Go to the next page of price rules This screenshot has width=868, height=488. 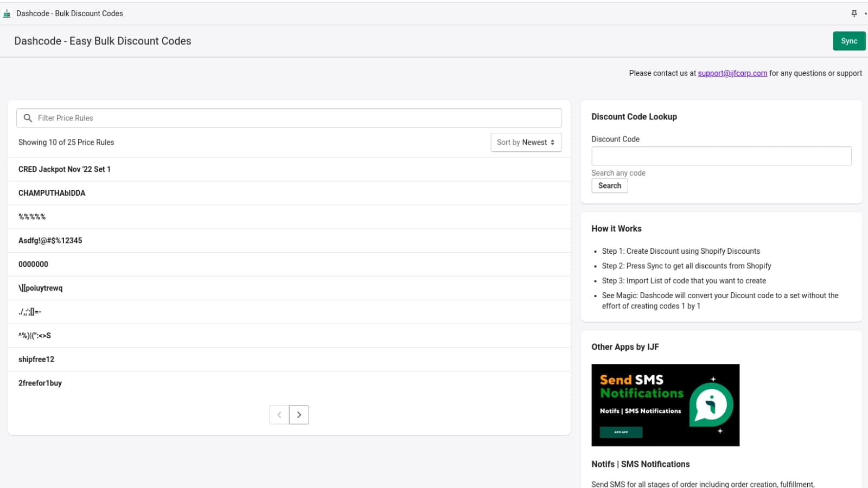pos(299,414)
